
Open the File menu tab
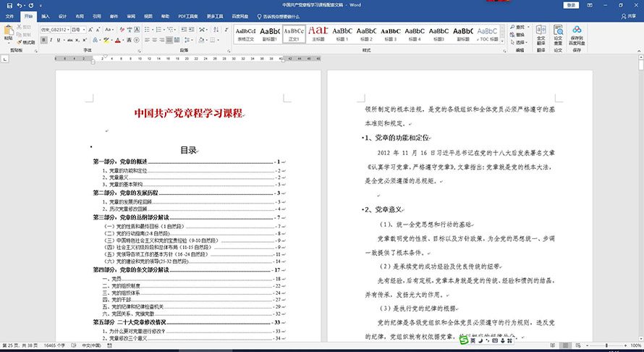[x=9, y=17]
